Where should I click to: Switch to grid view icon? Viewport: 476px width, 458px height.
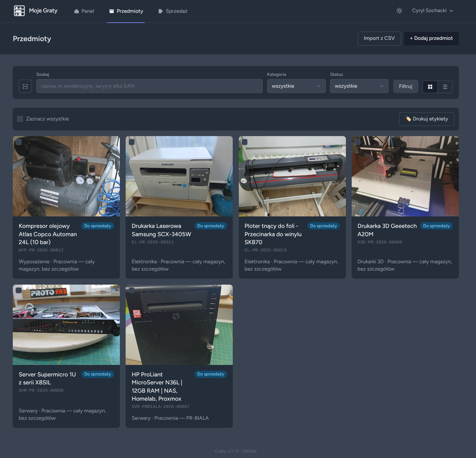(x=430, y=87)
